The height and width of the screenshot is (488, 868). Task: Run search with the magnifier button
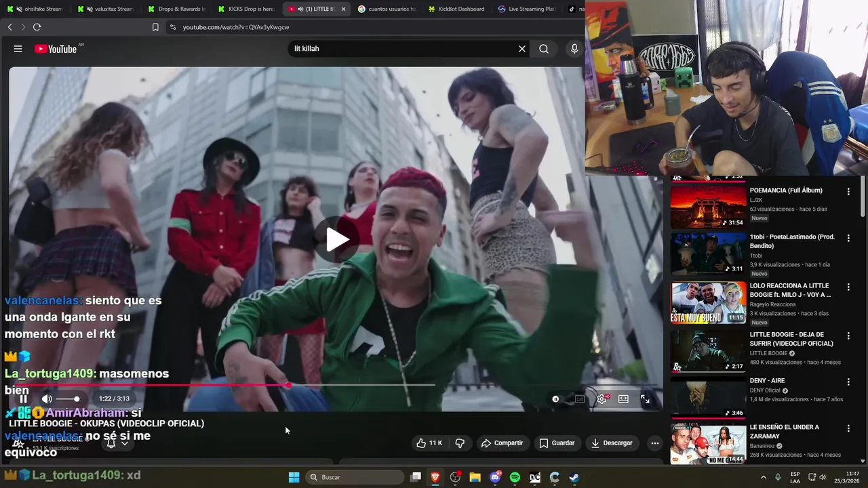click(544, 49)
